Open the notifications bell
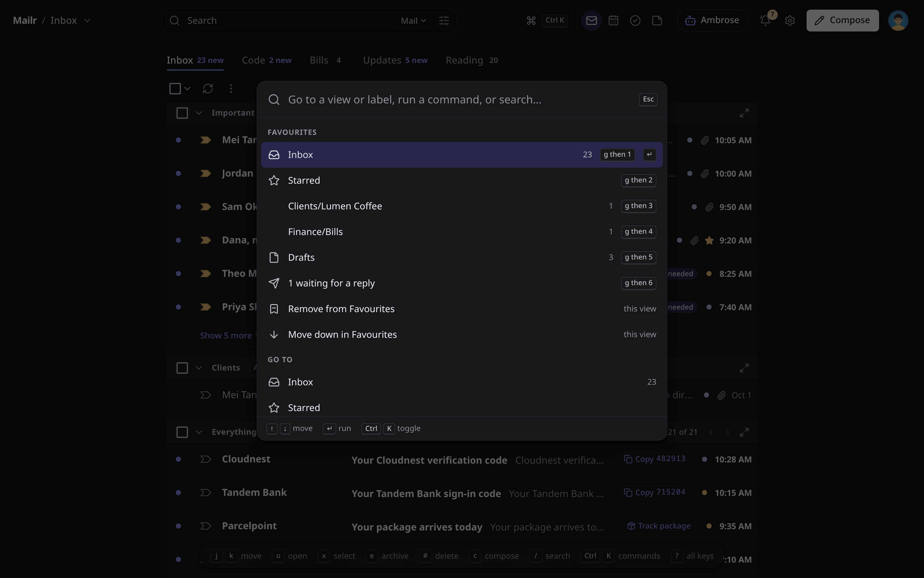 [x=765, y=20]
